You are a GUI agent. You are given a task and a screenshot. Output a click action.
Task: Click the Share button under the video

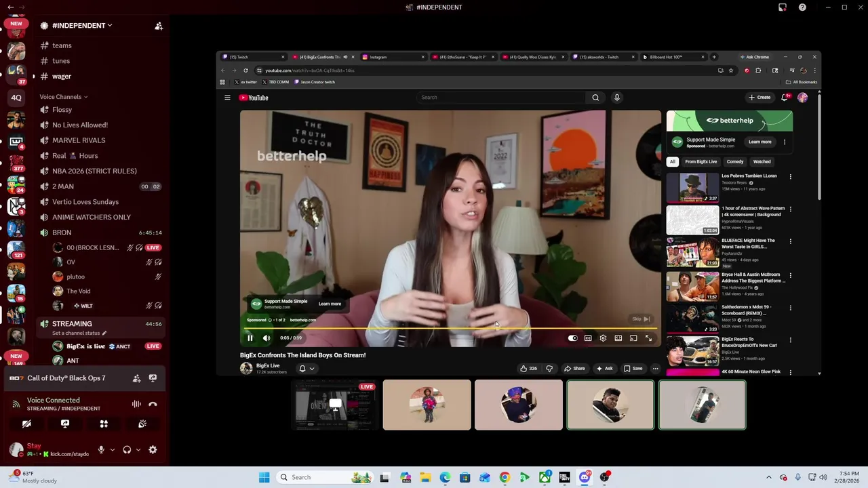(x=574, y=369)
